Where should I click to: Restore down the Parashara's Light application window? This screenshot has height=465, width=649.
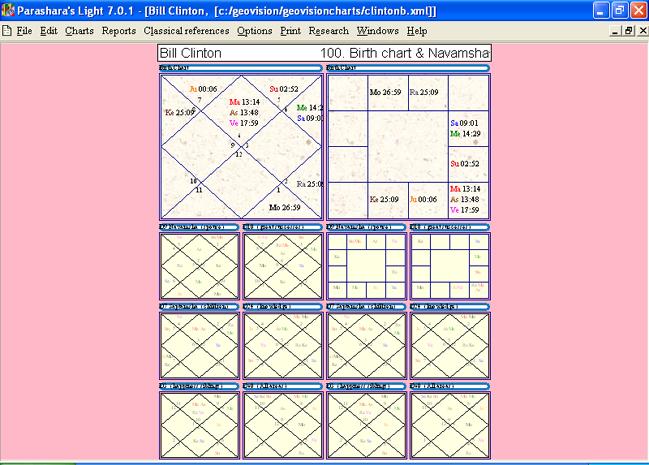[620, 10]
